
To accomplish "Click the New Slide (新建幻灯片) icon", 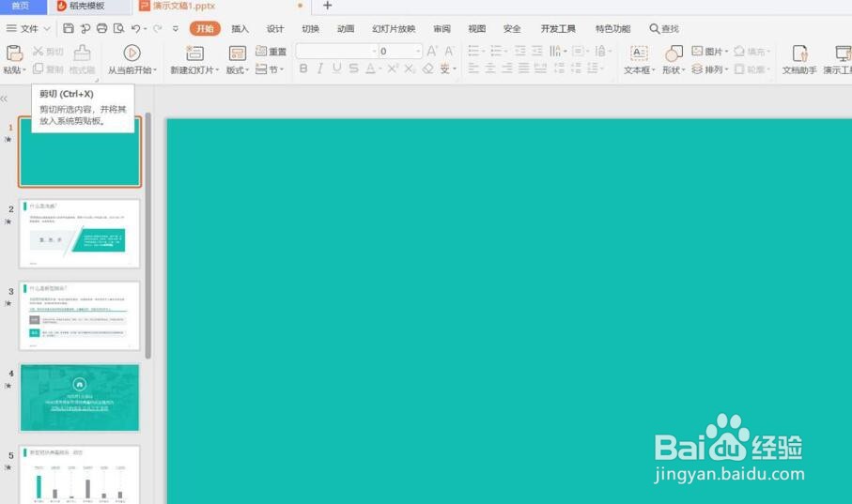I will (194, 53).
